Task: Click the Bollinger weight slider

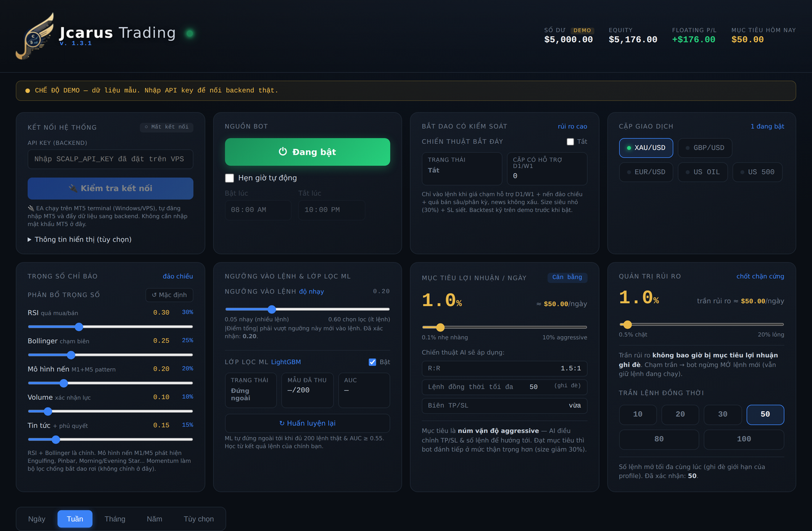Action: point(110,355)
